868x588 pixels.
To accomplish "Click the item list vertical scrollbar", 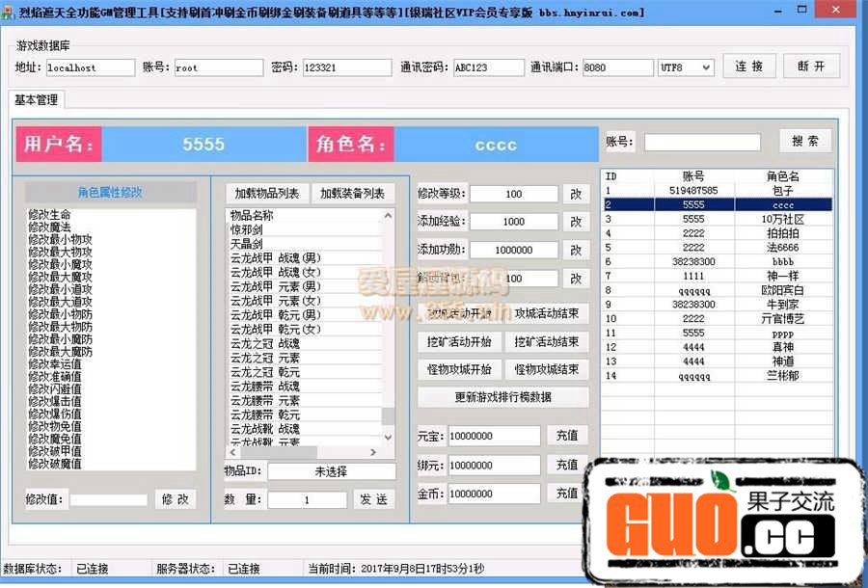I will click(x=388, y=328).
